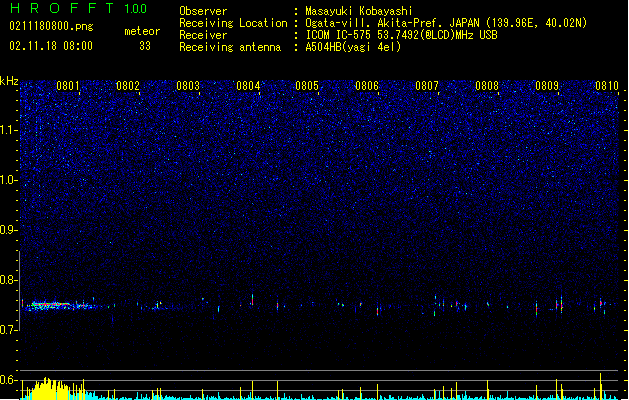Click the 0801 time marker
Image resolution: width=629 pixels, height=400 pixels.
click(x=68, y=86)
